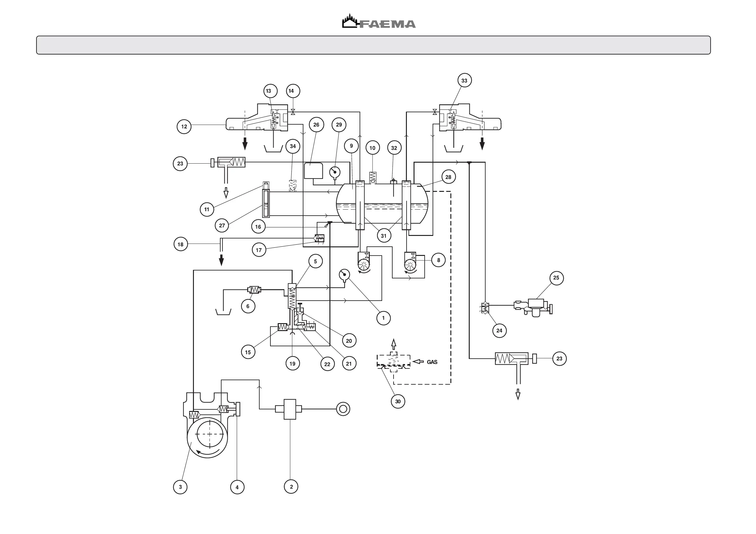Select callout number 30 circle
This screenshot has width=756, height=534.
[x=398, y=401]
